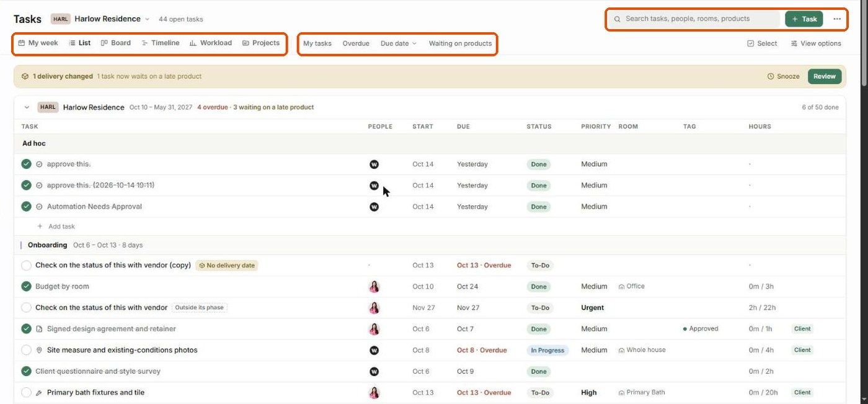Uncheck the Automation Needs Approval task
The width and height of the screenshot is (868, 404).
point(26,206)
